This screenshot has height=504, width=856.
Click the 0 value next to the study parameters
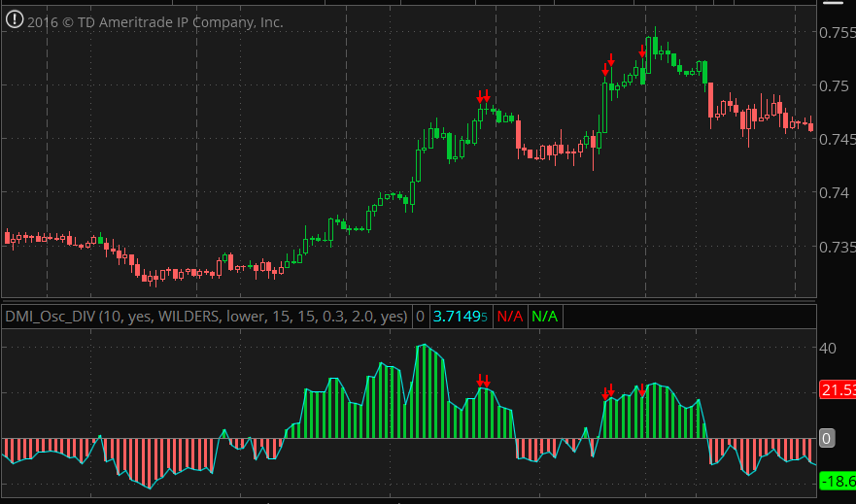coord(420,317)
